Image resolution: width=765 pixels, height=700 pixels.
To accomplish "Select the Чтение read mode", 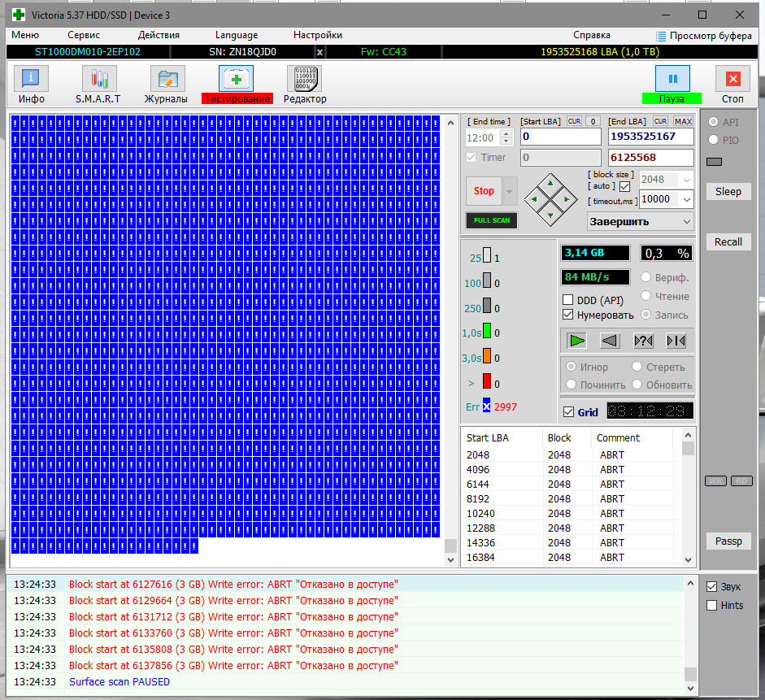I will click(646, 296).
